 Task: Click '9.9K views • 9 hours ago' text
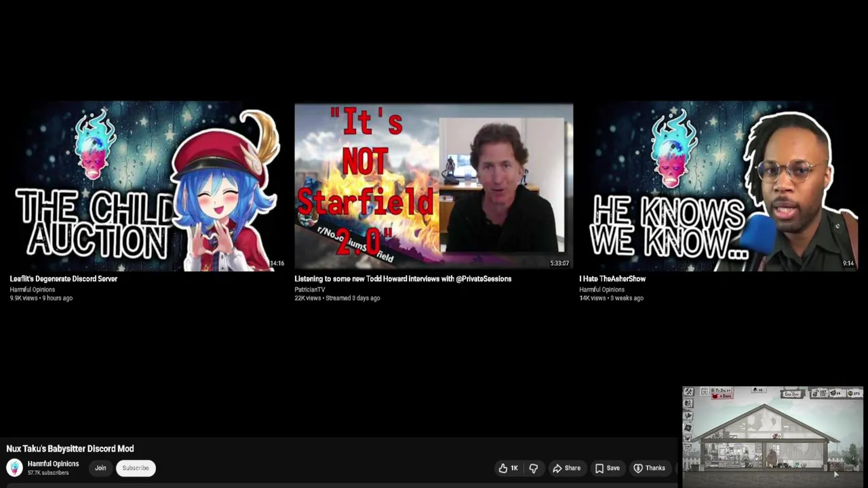pos(41,298)
